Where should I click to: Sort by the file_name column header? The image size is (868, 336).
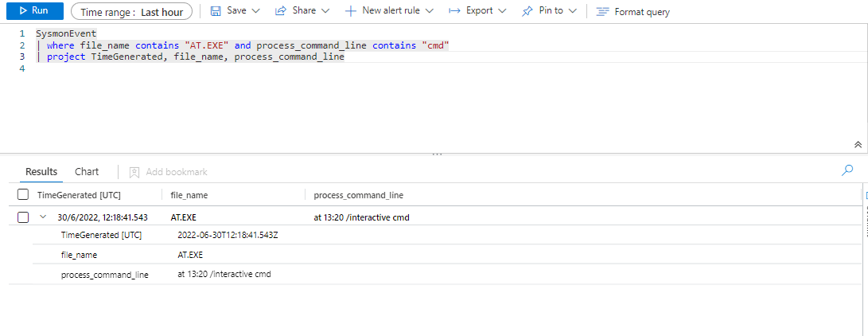189,195
